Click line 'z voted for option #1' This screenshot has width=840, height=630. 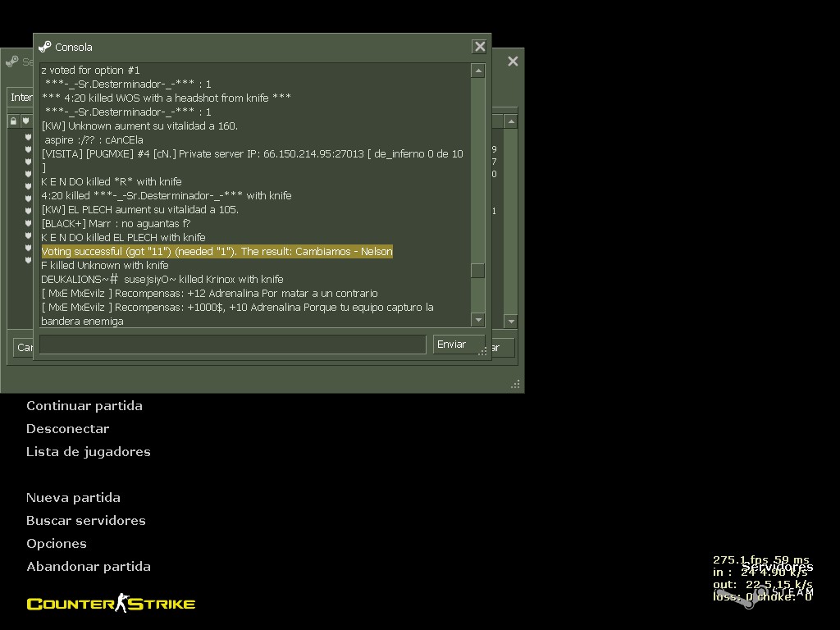pyautogui.click(x=90, y=71)
